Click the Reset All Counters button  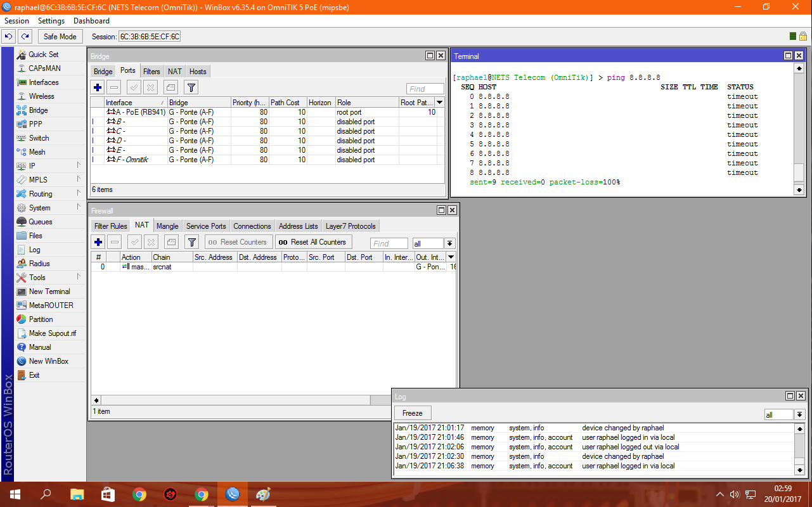pos(313,242)
